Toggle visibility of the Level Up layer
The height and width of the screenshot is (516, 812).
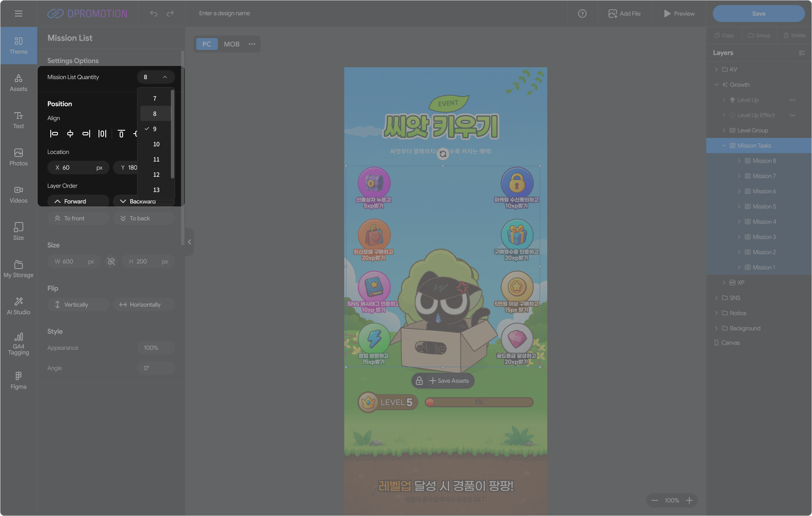point(793,100)
